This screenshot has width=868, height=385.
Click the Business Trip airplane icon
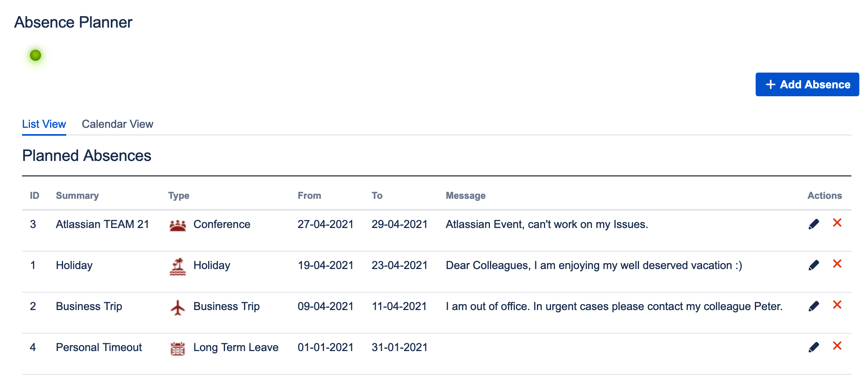click(178, 307)
